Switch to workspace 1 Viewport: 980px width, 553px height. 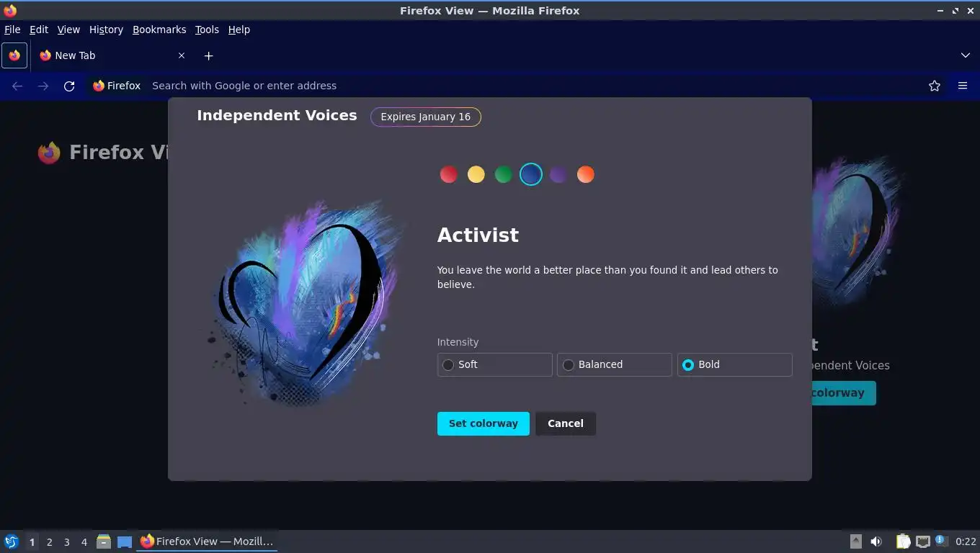pos(32,541)
